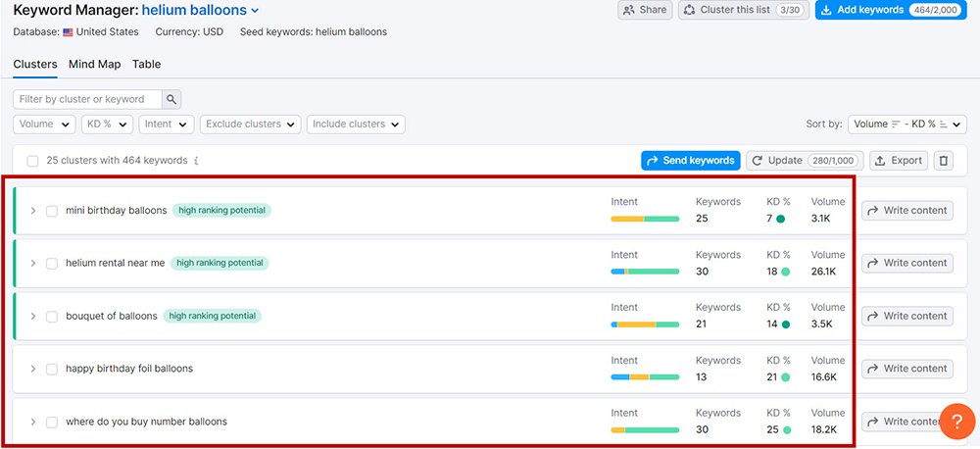
Task: Click the 26.1K volume value
Action: tap(824, 272)
